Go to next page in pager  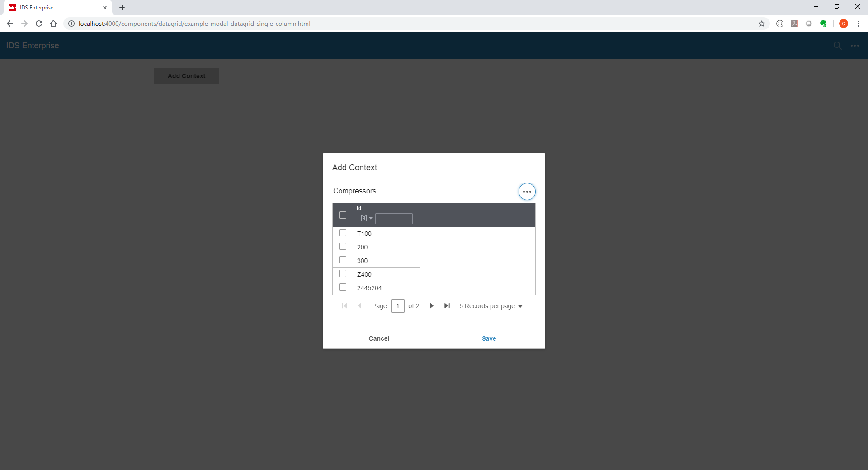coord(431,306)
